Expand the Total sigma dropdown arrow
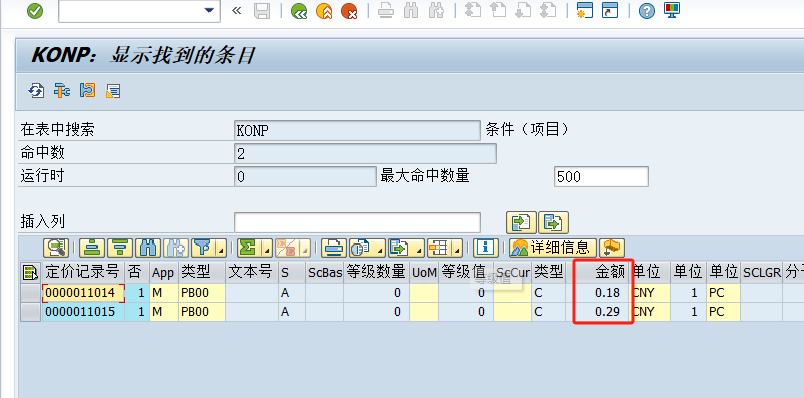 [267, 249]
